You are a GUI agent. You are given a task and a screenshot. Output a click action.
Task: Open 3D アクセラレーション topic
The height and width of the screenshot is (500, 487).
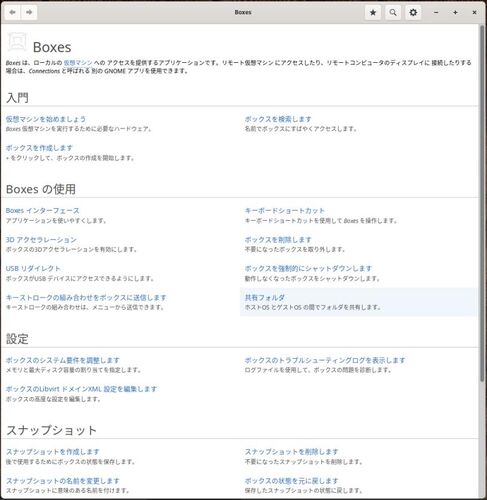(41, 240)
